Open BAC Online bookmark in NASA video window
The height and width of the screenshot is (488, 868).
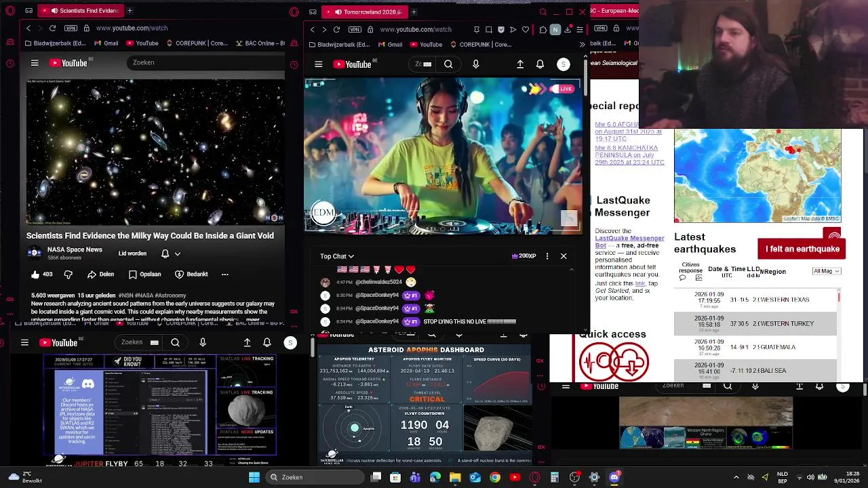click(x=260, y=43)
